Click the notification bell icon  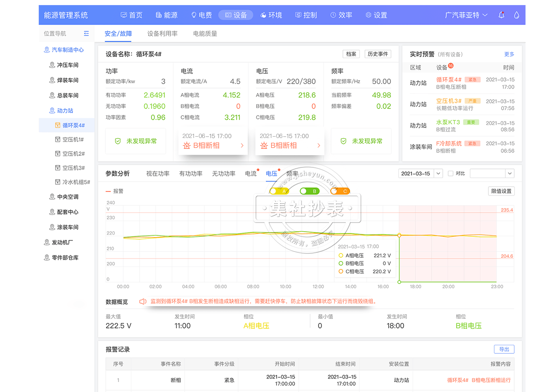pyautogui.click(x=501, y=15)
